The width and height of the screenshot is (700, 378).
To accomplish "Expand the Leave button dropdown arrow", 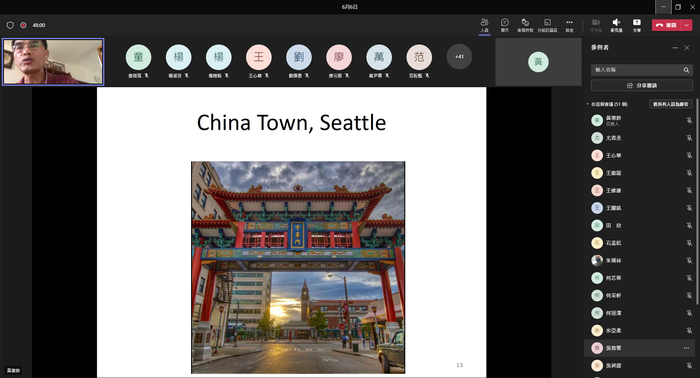I will [x=687, y=25].
